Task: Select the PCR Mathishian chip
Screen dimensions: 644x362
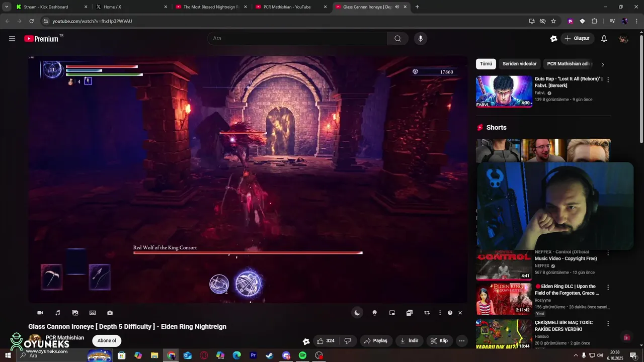Action: coord(569,64)
